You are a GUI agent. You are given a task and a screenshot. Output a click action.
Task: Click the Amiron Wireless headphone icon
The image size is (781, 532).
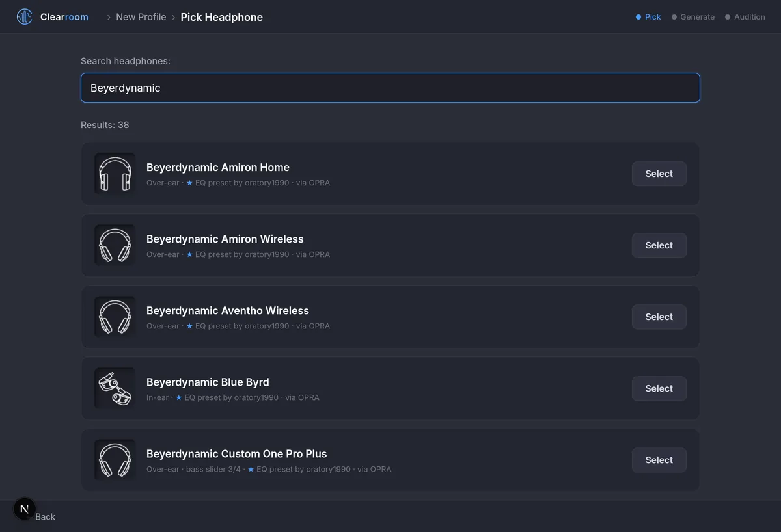[115, 245]
